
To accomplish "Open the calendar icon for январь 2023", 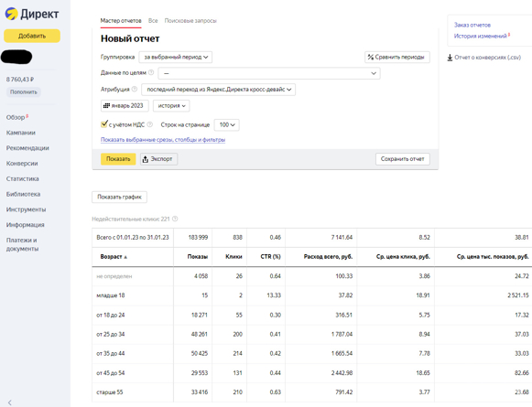I will tap(106, 106).
